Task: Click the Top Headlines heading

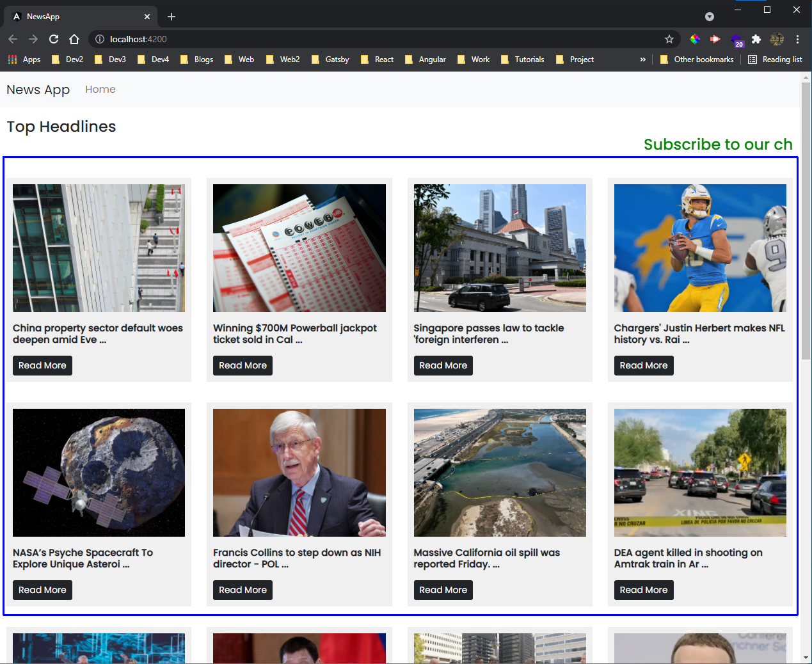Action: (61, 127)
